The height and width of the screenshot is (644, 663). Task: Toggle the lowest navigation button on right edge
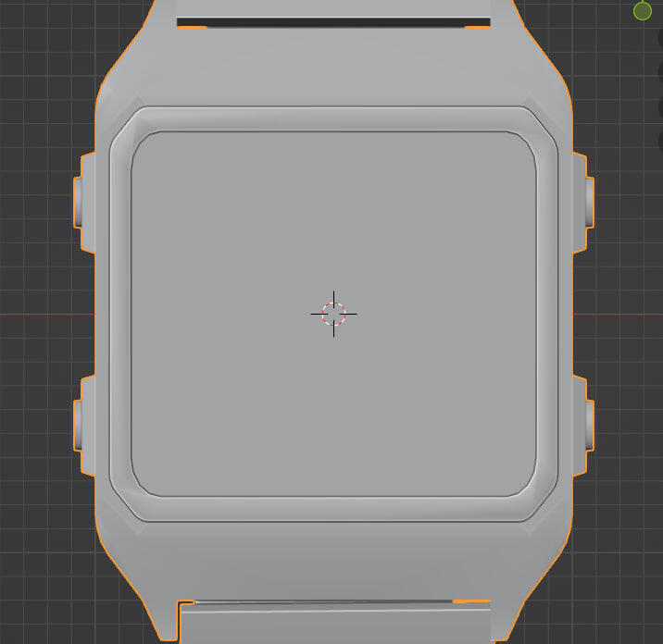(660, 142)
